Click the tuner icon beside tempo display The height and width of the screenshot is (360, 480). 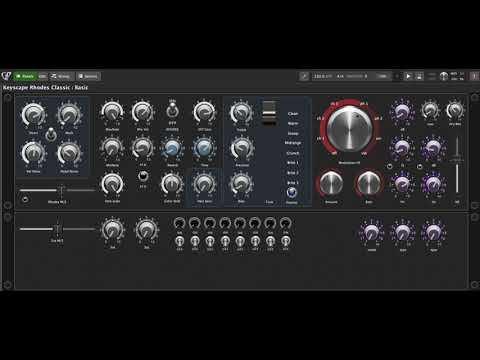(304, 76)
